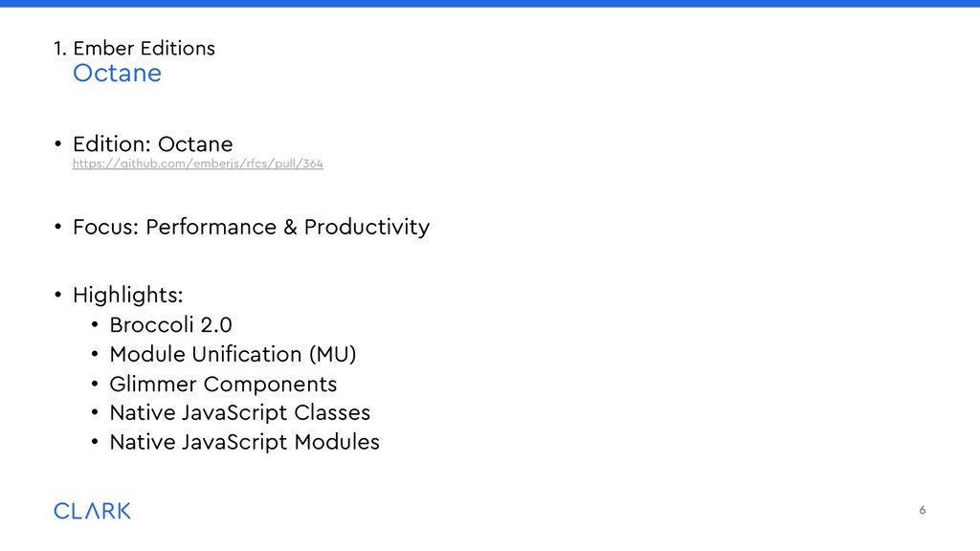Click the bullet dot before 'Edition: Octane'

click(x=57, y=144)
